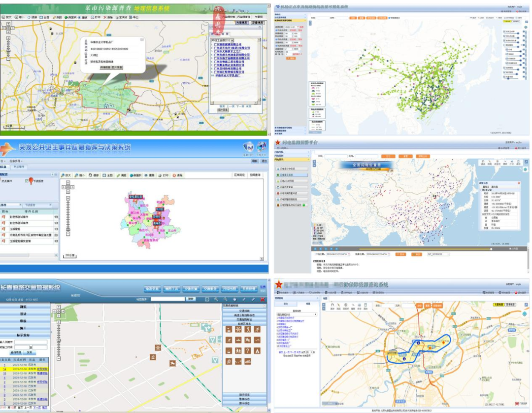
Task: Close the 华南农业大学乳品厂 info popup
Action: (x=142, y=40)
